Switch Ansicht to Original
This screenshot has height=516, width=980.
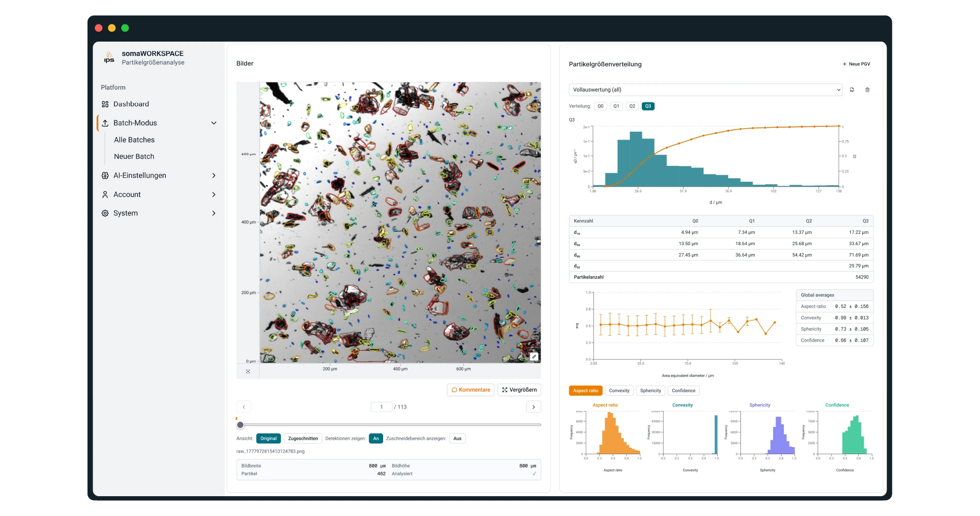click(x=269, y=439)
